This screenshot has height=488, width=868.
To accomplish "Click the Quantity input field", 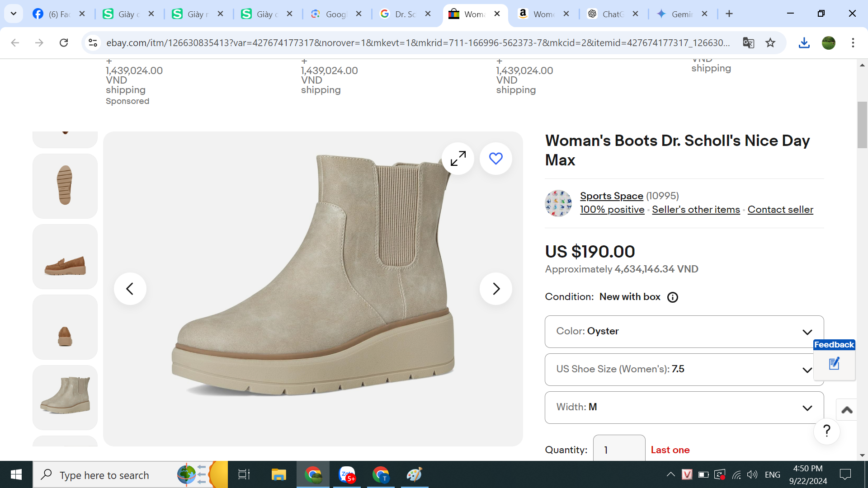I will [x=619, y=450].
